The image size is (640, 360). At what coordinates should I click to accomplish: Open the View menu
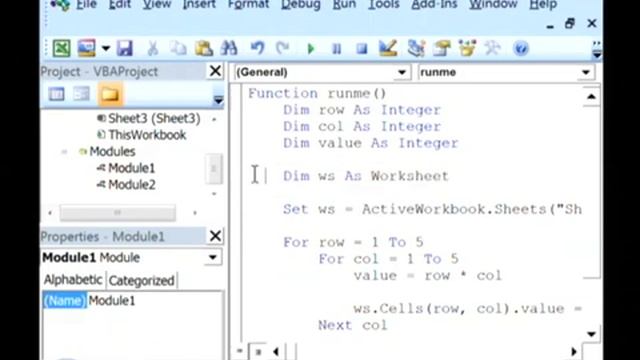click(157, 4)
